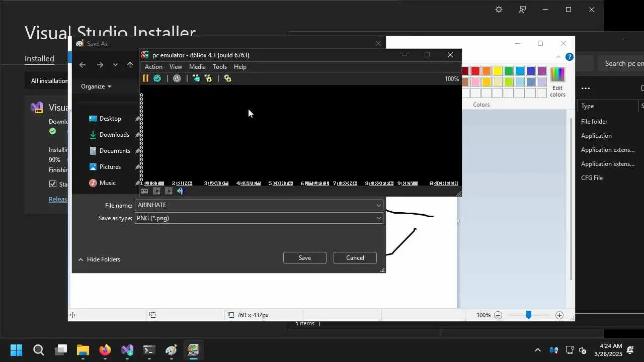Viewport: 644px width, 362px height.
Task: Click the File name input field
Action: point(255,205)
